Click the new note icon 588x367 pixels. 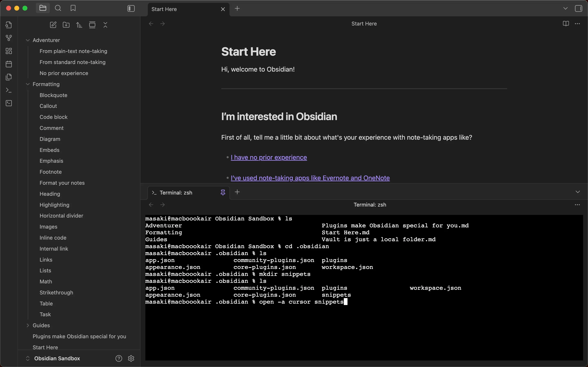53,25
